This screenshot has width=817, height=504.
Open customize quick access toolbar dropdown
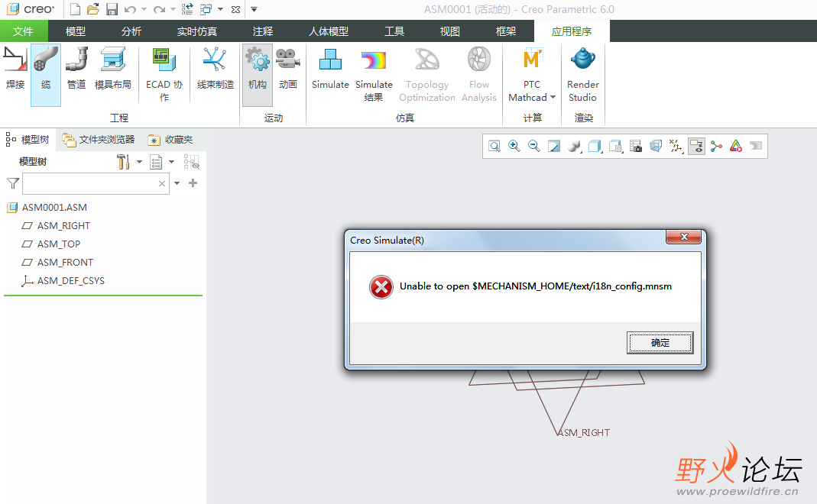click(x=255, y=9)
